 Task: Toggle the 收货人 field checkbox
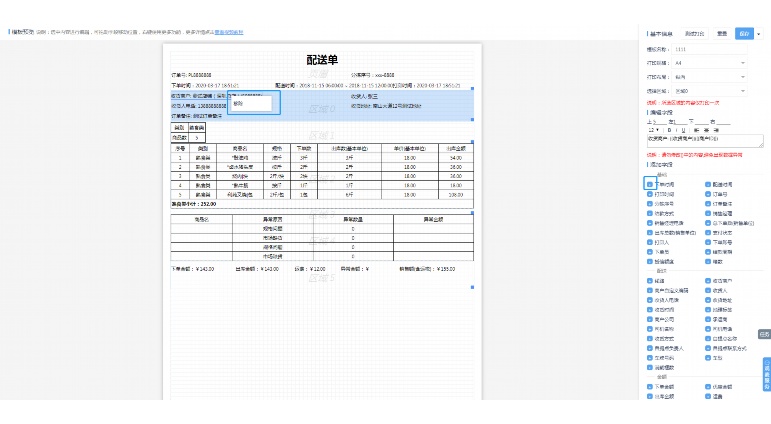click(x=708, y=291)
